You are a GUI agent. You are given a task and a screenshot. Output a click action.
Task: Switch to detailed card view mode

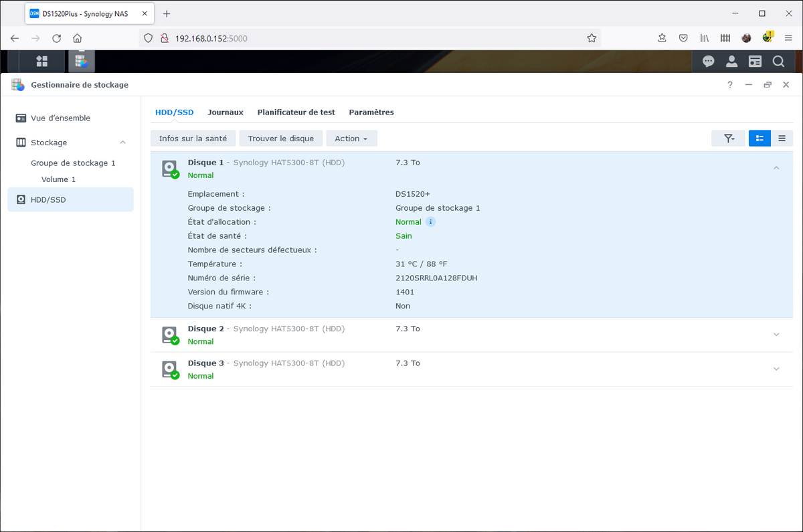tap(760, 139)
